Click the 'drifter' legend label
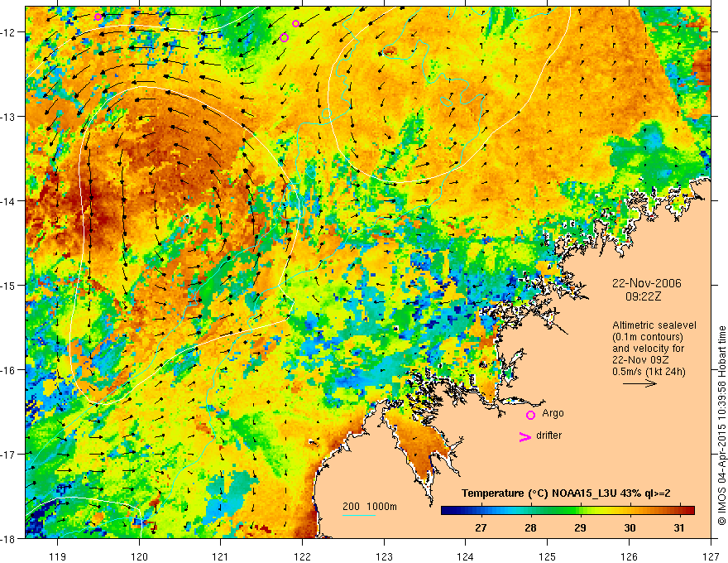 tap(548, 435)
